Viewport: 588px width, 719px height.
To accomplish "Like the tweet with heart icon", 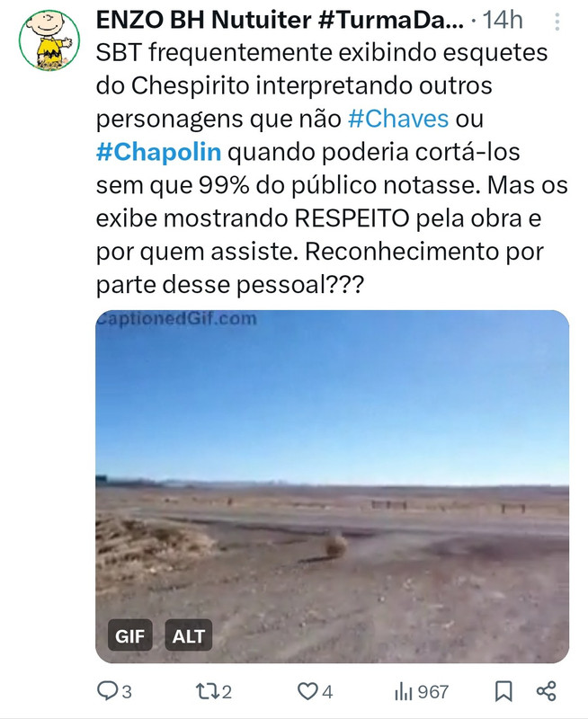I will coord(307,691).
